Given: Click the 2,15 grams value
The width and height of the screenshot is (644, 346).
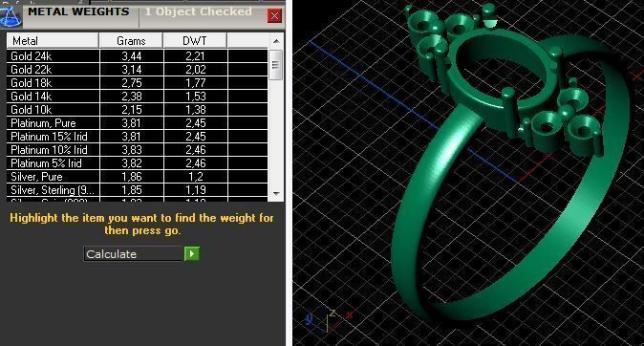Looking at the screenshot, I should [x=132, y=110].
